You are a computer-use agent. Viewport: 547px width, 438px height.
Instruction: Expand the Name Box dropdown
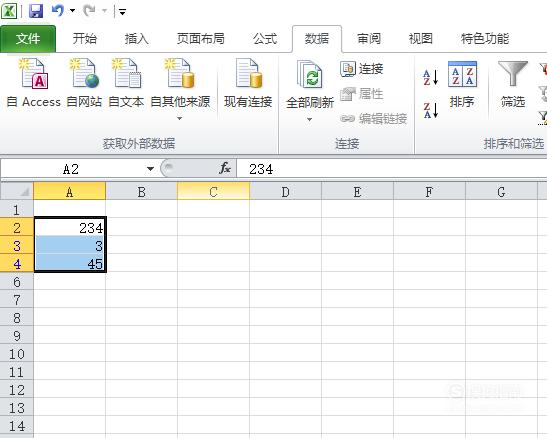coord(150,169)
